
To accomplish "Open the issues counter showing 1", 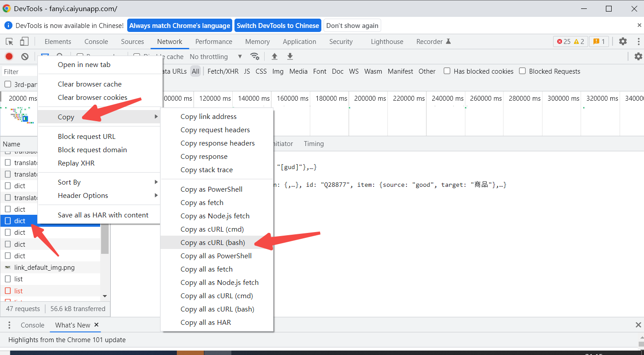I will pyautogui.click(x=599, y=41).
